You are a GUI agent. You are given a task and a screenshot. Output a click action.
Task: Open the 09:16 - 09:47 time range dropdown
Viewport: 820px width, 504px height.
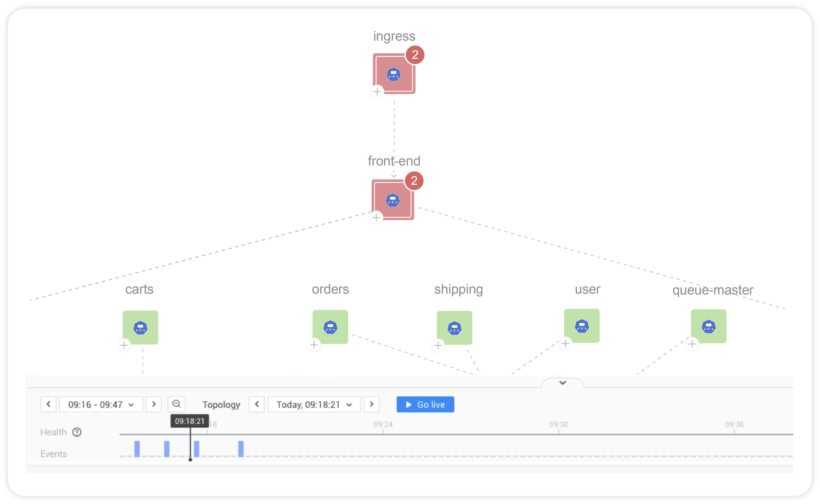[101, 404]
